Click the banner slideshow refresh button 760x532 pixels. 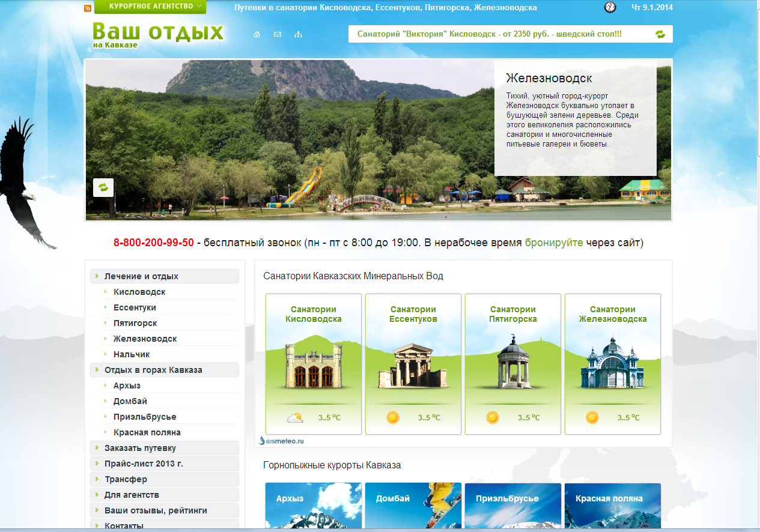[x=103, y=187]
